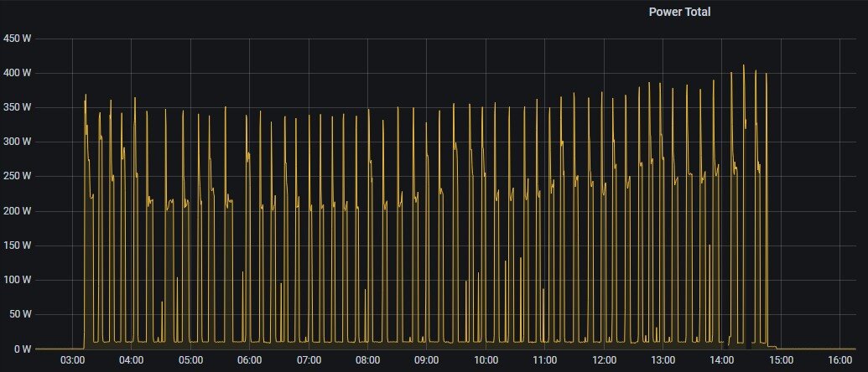
Task: Select the 0 W y-axis label
Action: click(x=22, y=349)
